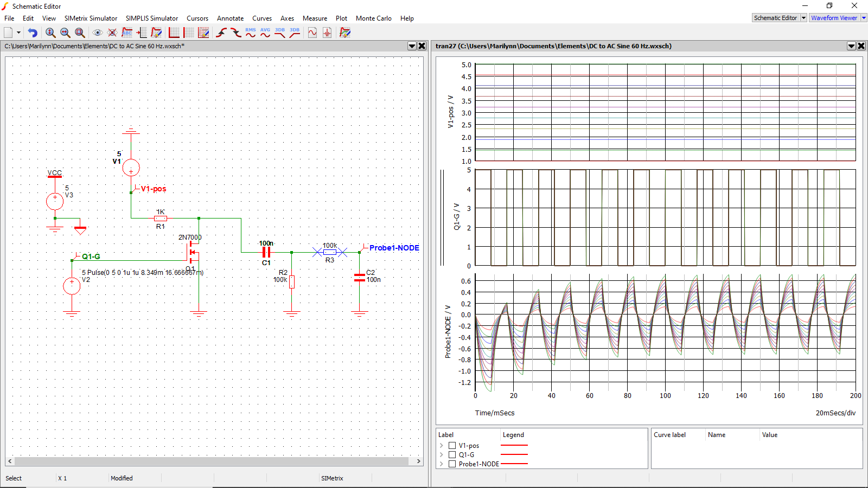Click the AVG measurement icon

click(x=265, y=33)
